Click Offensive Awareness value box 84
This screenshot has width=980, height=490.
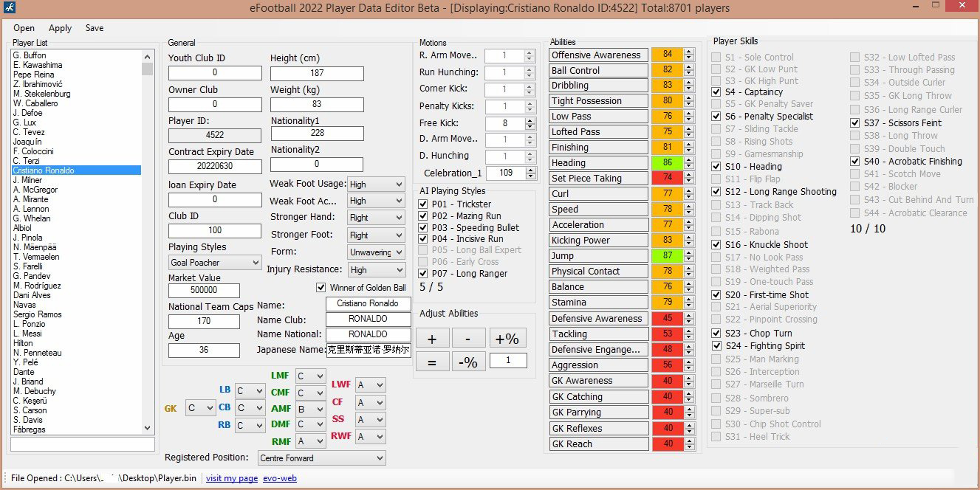click(x=668, y=55)
